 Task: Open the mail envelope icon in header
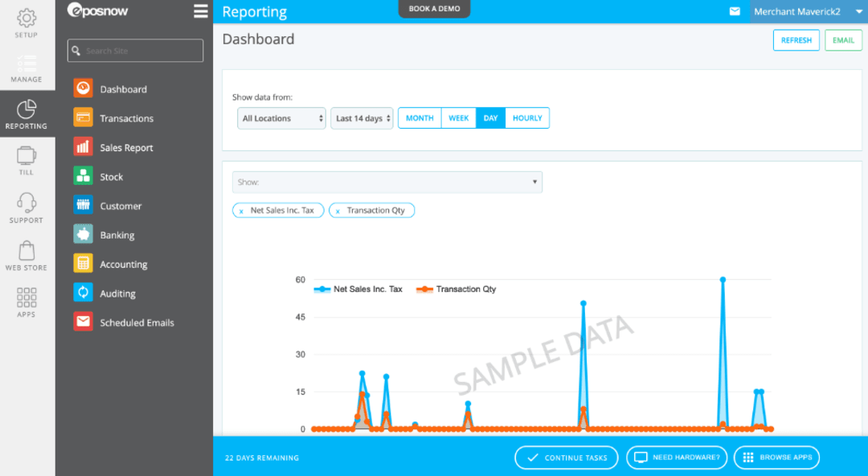(x=735, y=11)
